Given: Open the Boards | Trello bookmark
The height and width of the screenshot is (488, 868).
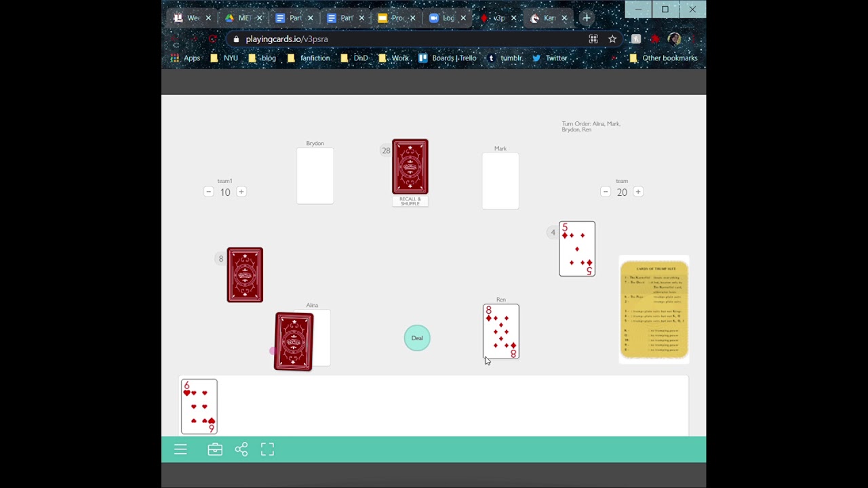Looking at the screenshot, I should click(447, 58).
